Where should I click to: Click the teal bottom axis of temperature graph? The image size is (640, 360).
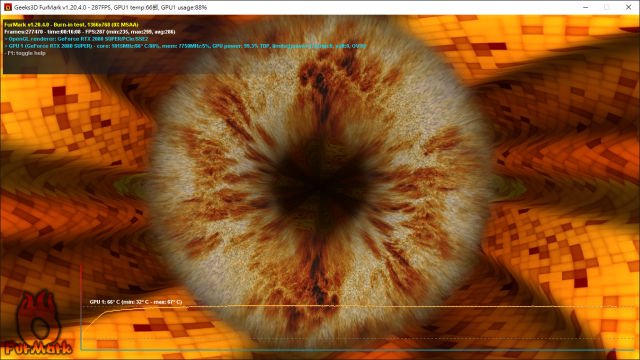357,349
